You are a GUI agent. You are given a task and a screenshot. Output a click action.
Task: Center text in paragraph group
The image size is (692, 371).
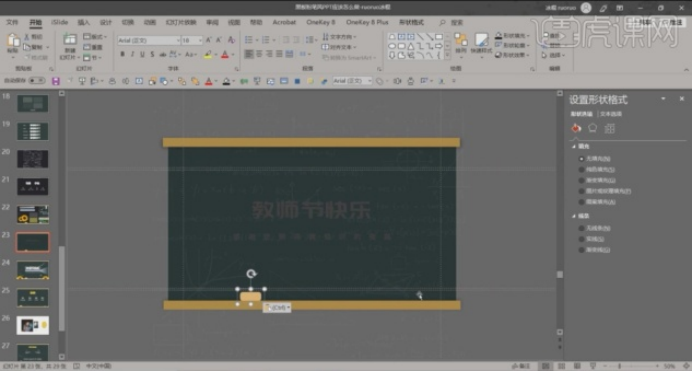(x=259, y=54)
